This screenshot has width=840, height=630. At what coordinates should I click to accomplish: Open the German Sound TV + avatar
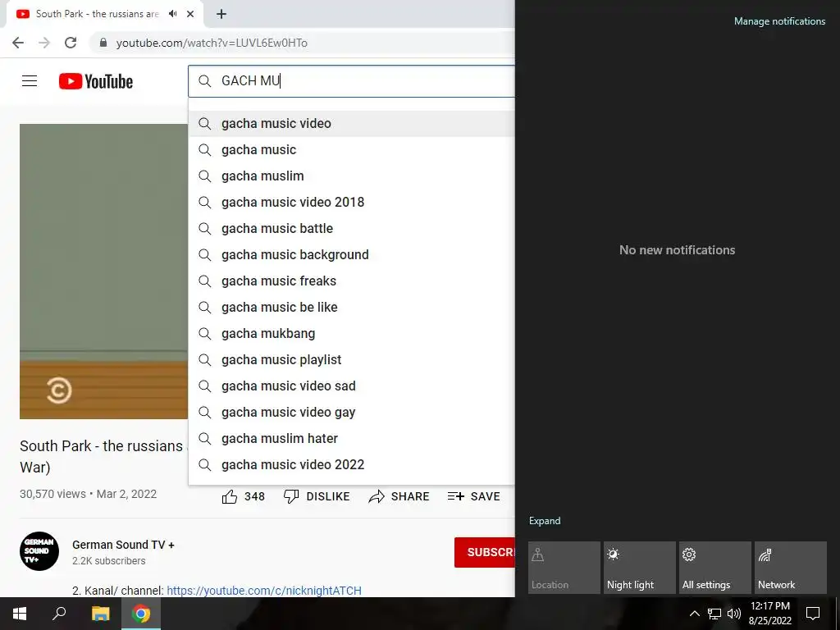[x=39, y=551]
